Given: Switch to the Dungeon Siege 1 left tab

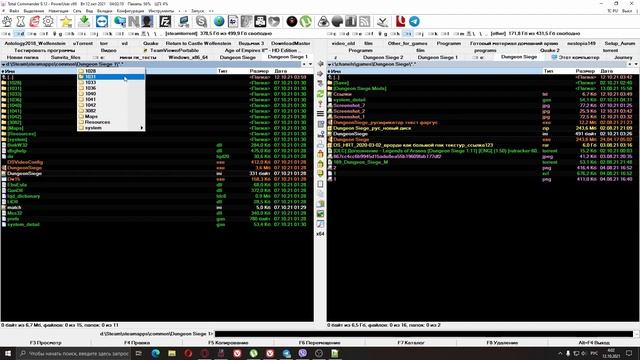Looking at the screenshot, I should [287, 57].
